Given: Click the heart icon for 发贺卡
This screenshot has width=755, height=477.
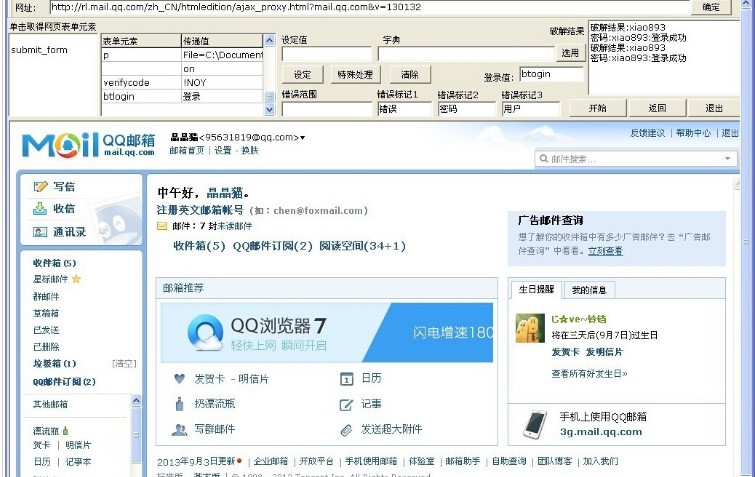Looking at the screenshot, I should point(179,379).
